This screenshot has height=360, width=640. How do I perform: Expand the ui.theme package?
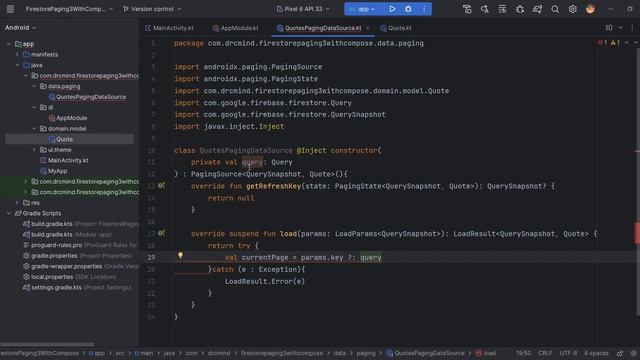[34, 150]
